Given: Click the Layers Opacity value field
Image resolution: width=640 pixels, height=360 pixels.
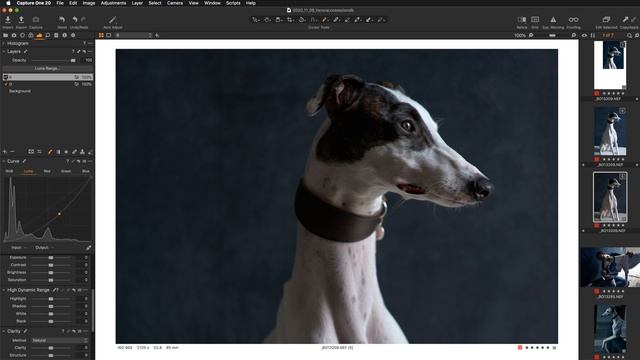Looking at the screenshot, I should point(87,60).
